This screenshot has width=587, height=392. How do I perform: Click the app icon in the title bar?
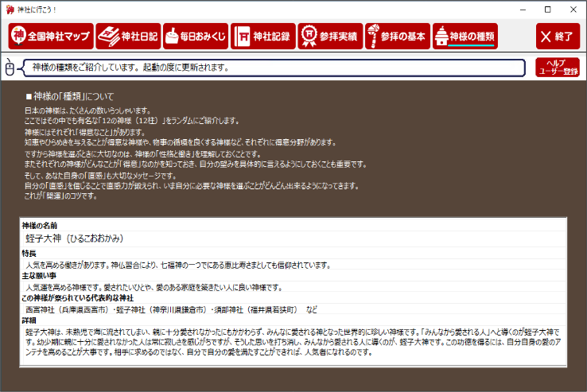10,9
